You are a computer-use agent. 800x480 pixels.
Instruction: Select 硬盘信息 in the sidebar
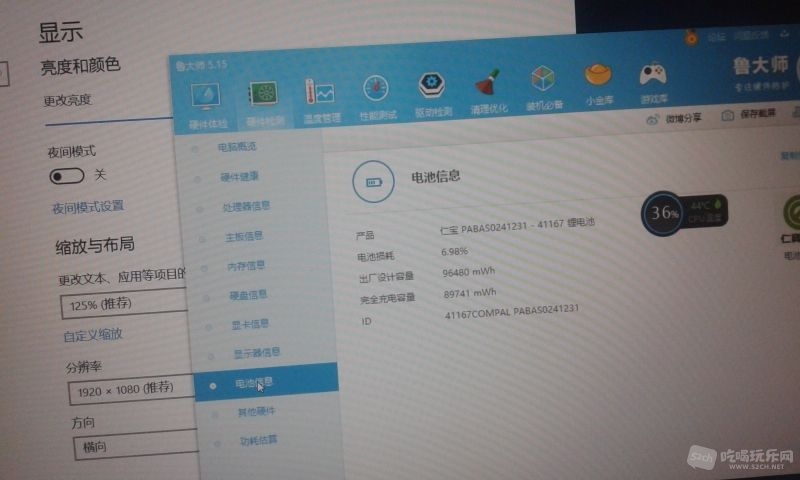point(248,295)
